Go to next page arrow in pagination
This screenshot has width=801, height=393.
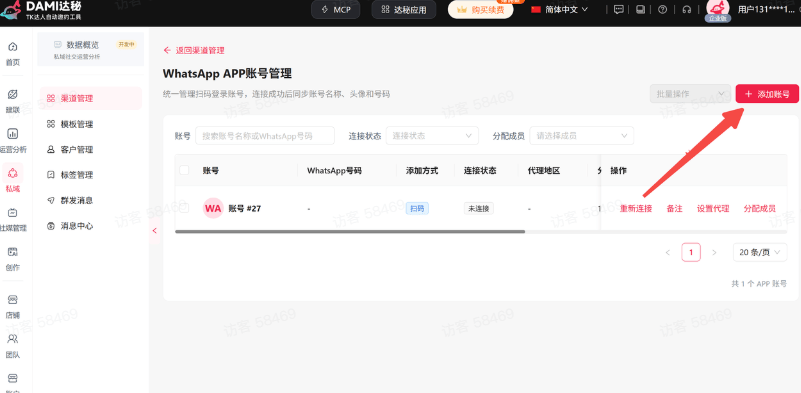click(714, 252)
